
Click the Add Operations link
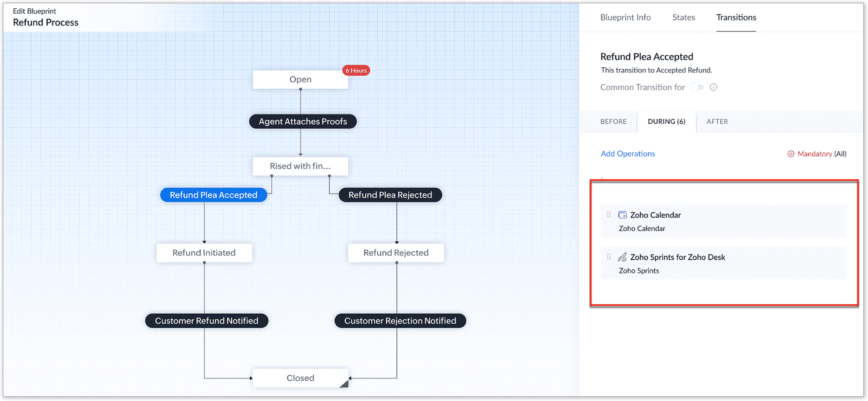627,154
